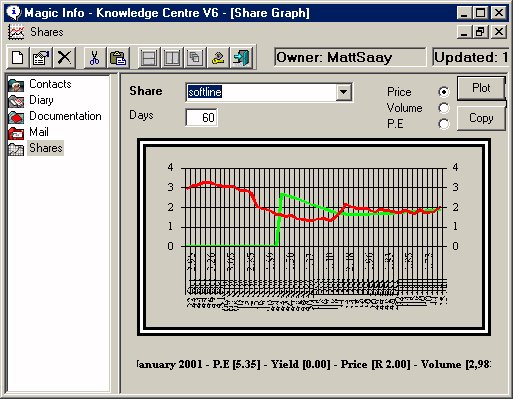This screenshot has width=513, height=399.
Task: Click the Paste clipboard icon
Action: click(118, 57)
